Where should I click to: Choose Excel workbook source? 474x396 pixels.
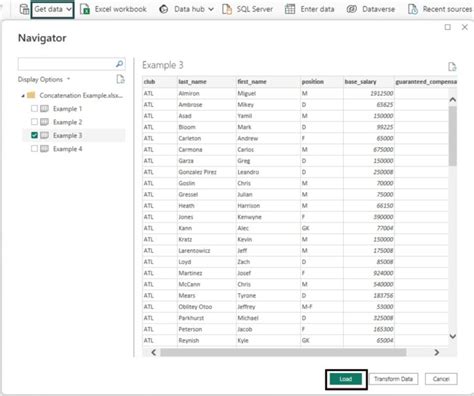120,9
